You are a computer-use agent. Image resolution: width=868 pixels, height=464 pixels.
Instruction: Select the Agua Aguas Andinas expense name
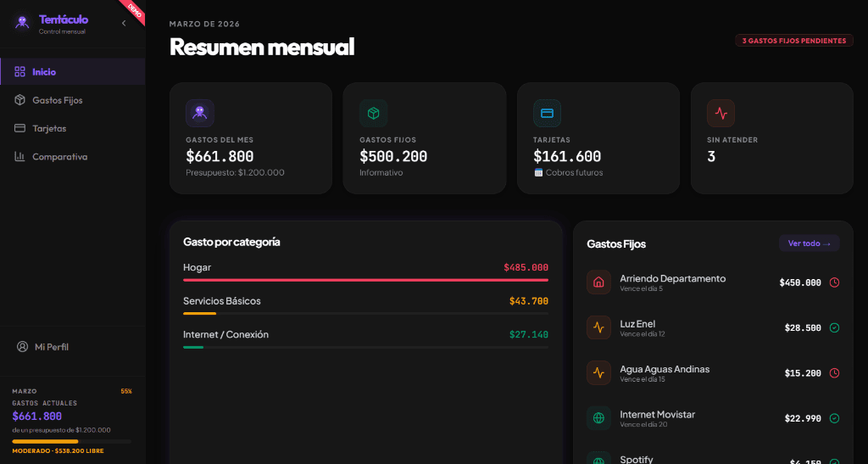[665, 369]
